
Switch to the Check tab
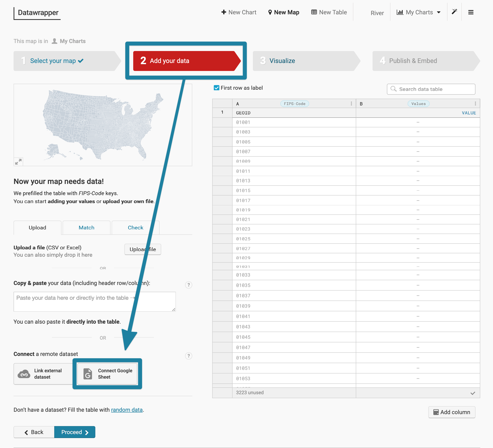click(x=135, y=228)
